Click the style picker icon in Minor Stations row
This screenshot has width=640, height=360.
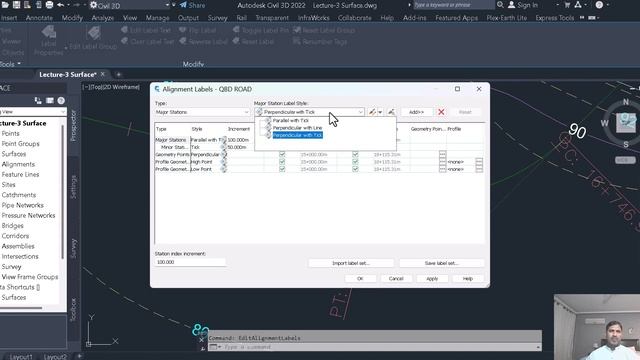point(224,147)
